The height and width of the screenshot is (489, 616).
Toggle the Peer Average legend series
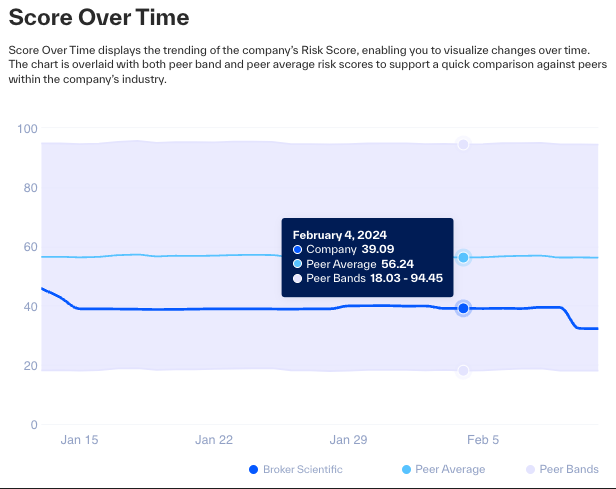point(444,469)
